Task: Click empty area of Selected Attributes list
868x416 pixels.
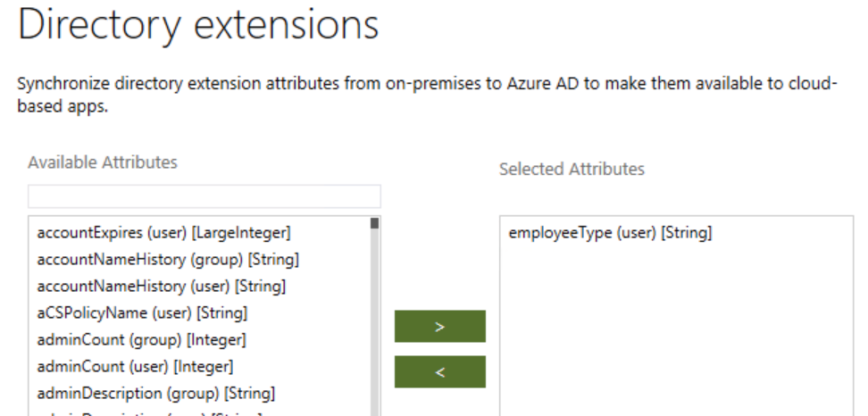Action: pos(677,332)
